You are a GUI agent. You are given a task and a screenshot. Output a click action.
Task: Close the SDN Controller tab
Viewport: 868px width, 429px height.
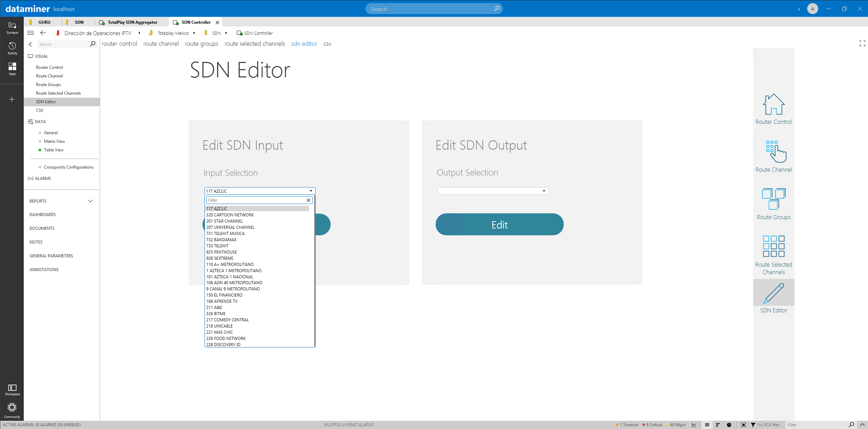pos(217,22)
